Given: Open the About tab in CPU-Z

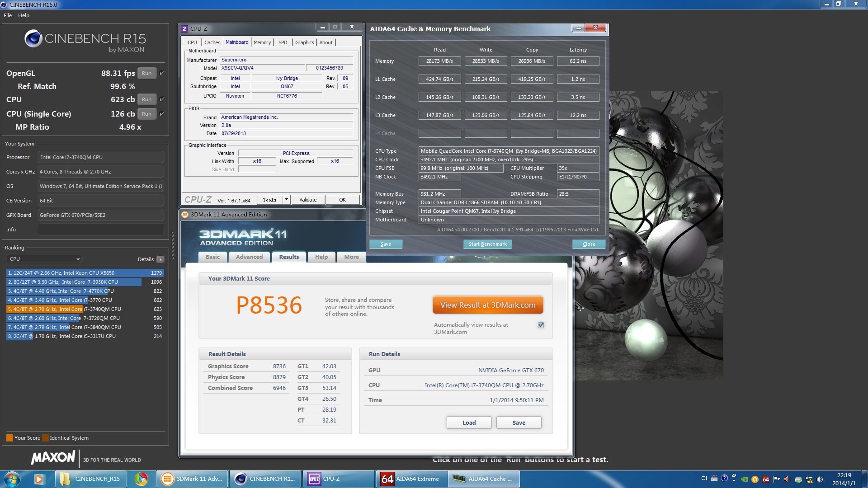Looking at the screenshot, I should [x=326, y=42].
